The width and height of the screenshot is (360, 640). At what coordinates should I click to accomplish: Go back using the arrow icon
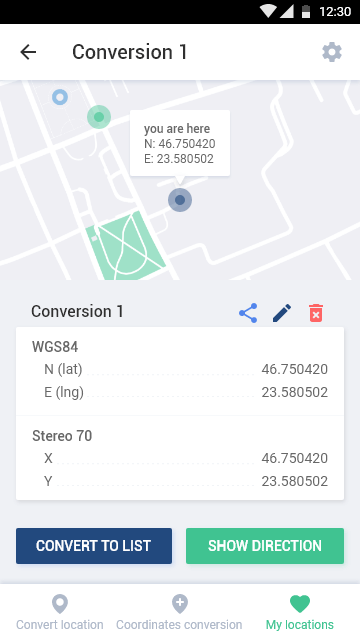click(28, 52)
